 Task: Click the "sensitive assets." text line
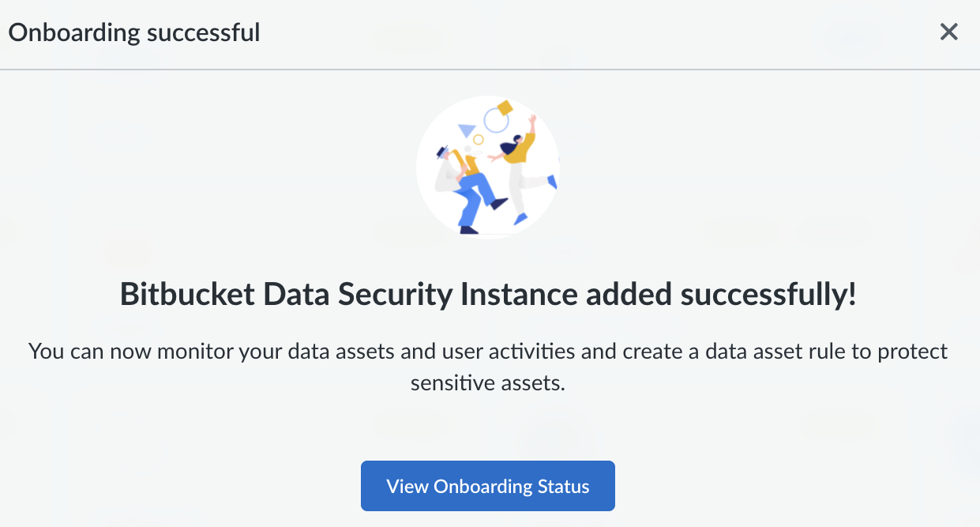click(x=489, y=383)
